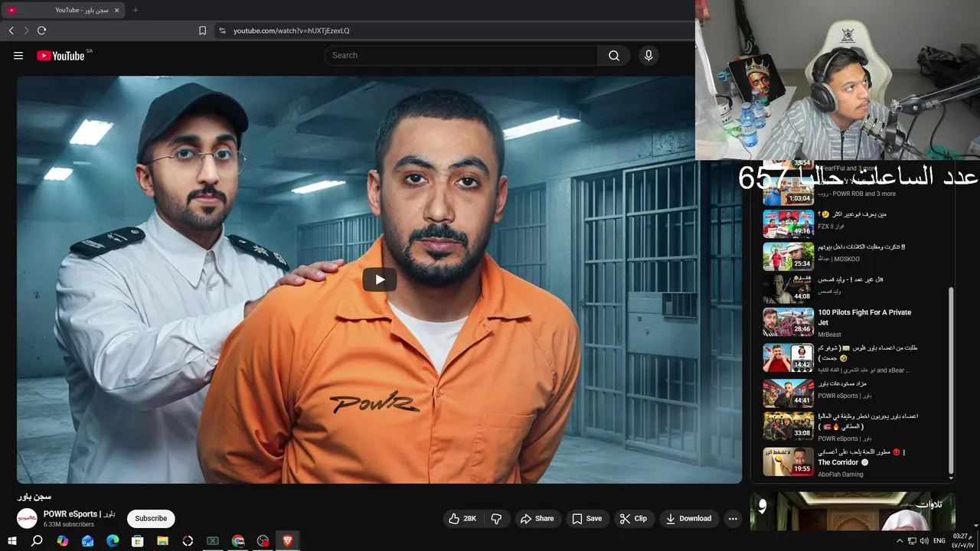This screenshot has width=980, height=551.
Task: Select the YouTube tab in tab strip
Action: tap(63, 10)
